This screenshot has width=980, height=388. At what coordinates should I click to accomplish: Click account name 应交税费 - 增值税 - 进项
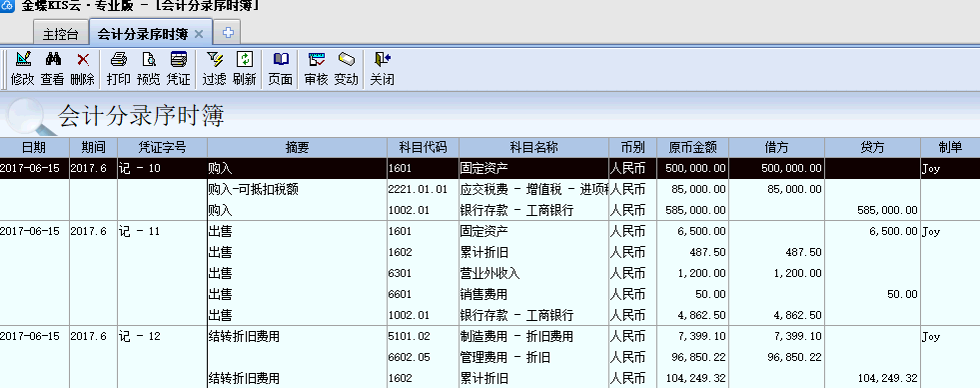click(534, 189)
